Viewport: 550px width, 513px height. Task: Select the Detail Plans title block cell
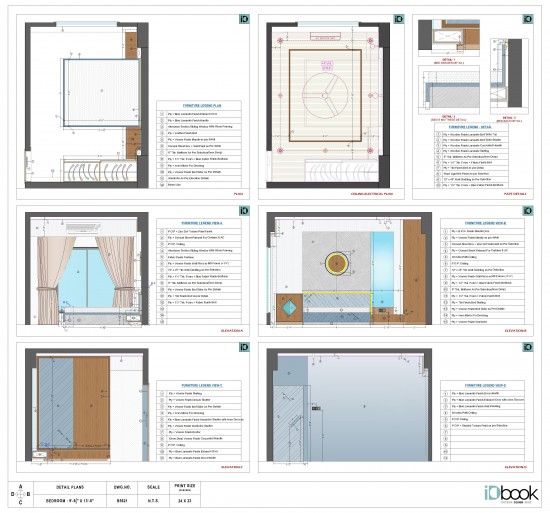70,487
